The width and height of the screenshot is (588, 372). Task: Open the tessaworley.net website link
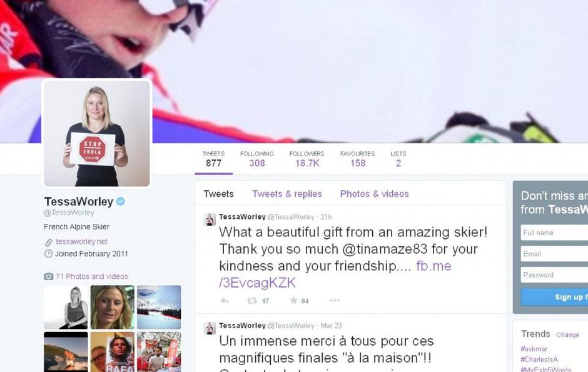tap(81, 241)
